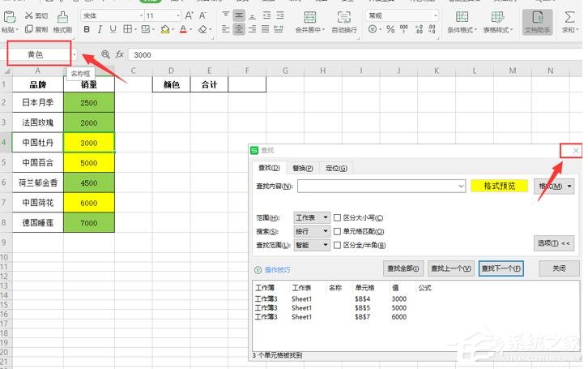588x369 pixels.
Task: Click the Merge and Center (合并居中) icon
Action: coord(309,21)
